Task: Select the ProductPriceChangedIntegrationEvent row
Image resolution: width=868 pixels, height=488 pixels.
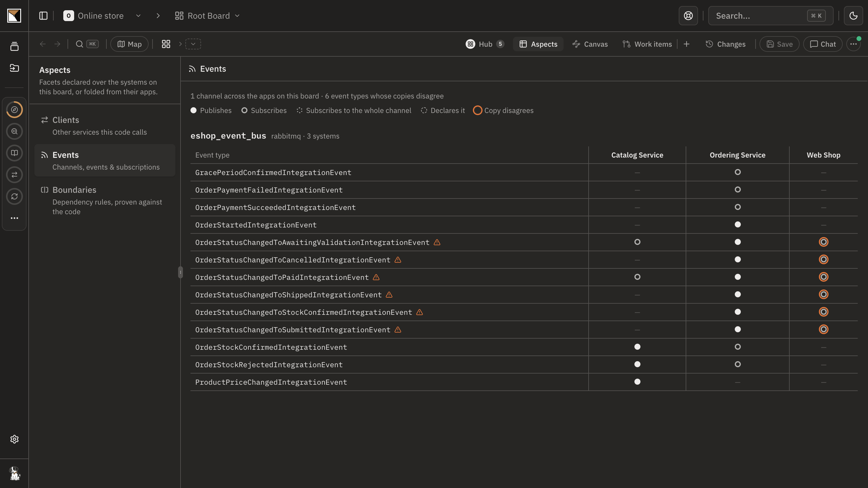Action: click(x=524, y=382)
